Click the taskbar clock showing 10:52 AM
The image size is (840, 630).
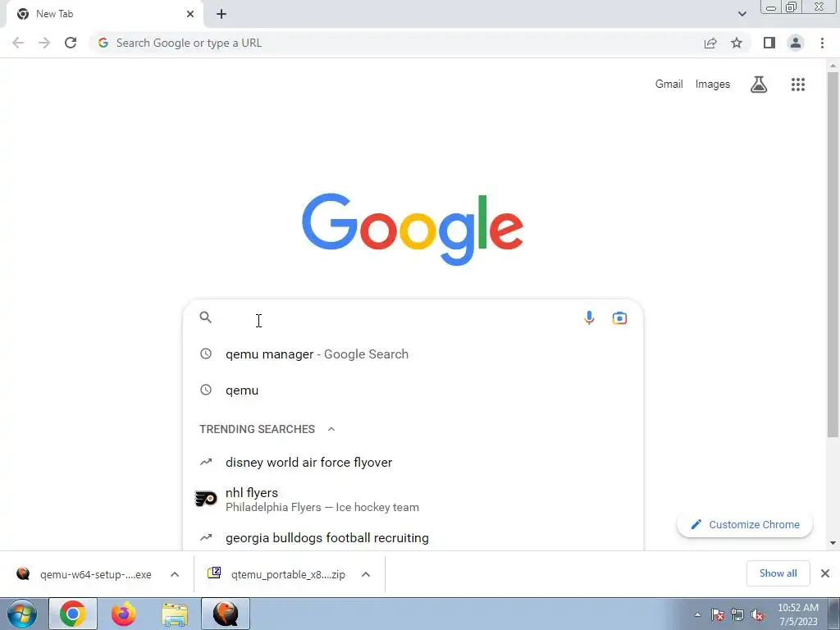coord(798,614)
